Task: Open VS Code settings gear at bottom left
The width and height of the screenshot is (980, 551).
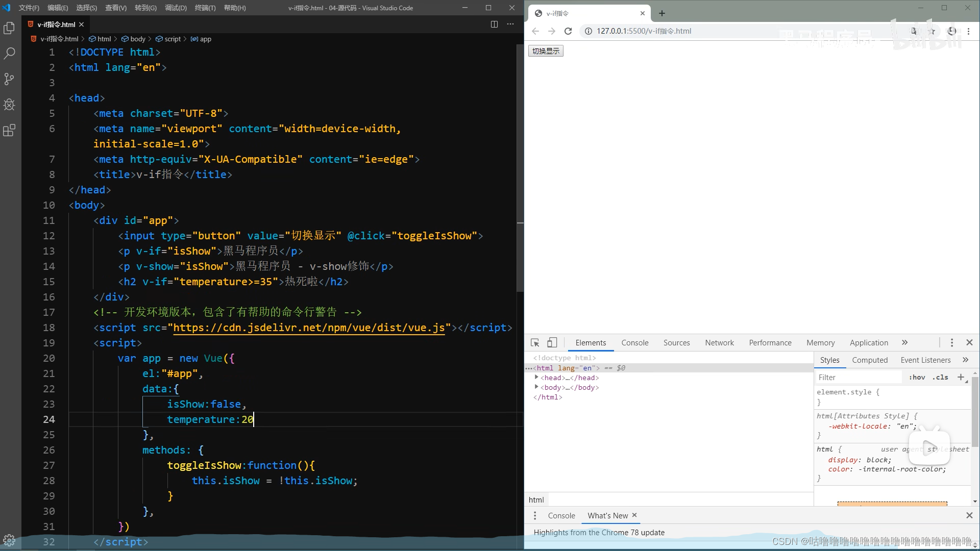Action: click(9, 540)
